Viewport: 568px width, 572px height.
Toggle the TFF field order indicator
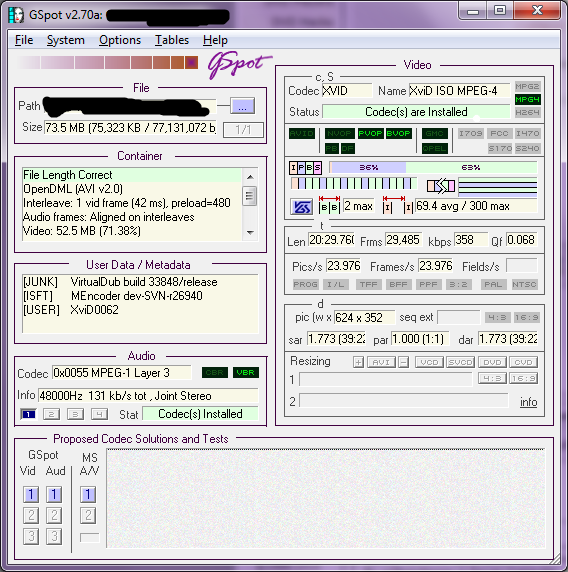pos(368,284)
